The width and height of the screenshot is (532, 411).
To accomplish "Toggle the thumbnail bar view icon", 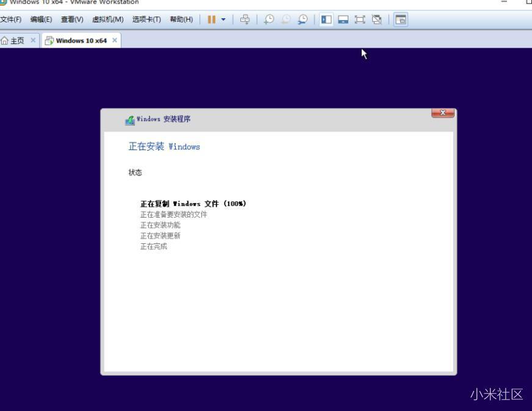I will click(343, 20).
